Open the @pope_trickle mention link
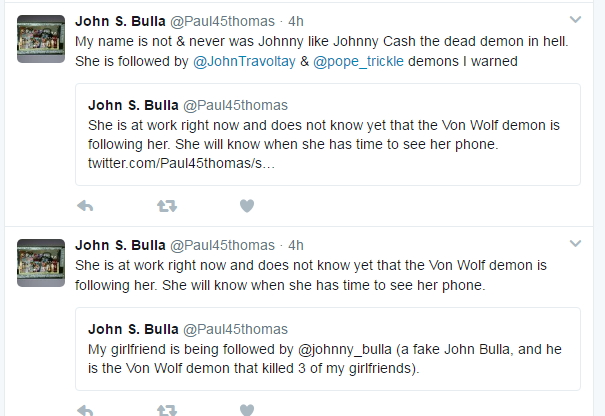This screenshot has width=605, height=416. (358, 61)
